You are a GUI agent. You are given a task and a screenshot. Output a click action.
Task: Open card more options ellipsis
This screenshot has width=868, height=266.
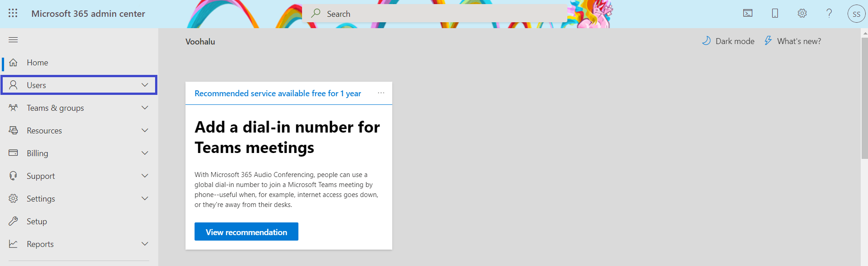(x=381, y=93)
